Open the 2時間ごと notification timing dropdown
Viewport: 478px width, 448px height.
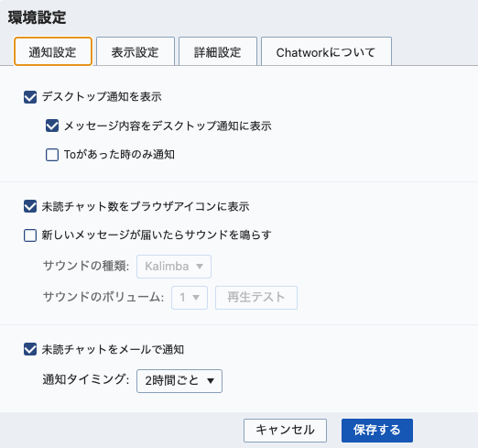coord(179,381)
